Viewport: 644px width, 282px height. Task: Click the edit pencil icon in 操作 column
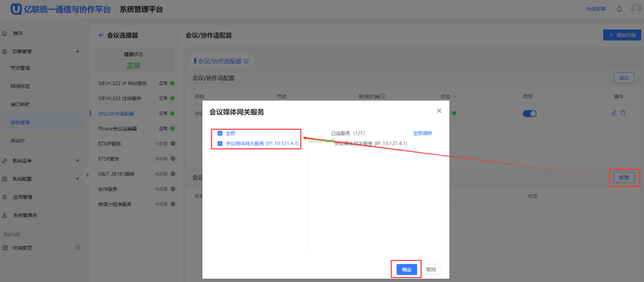coord(614,113)
